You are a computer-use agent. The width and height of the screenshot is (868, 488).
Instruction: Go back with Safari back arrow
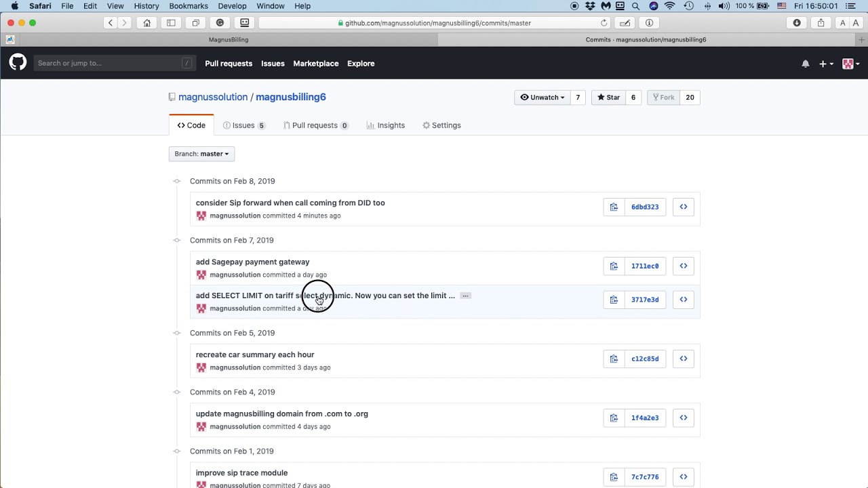click(x=110, y=22)
